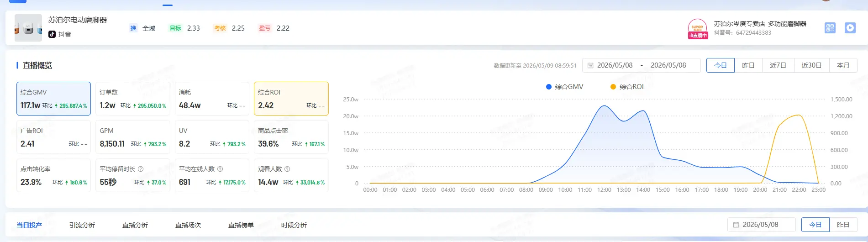The width and height of the screenshot is (868, 242).
Task: Click the 观看人数 help question icon
Action: 287,169
